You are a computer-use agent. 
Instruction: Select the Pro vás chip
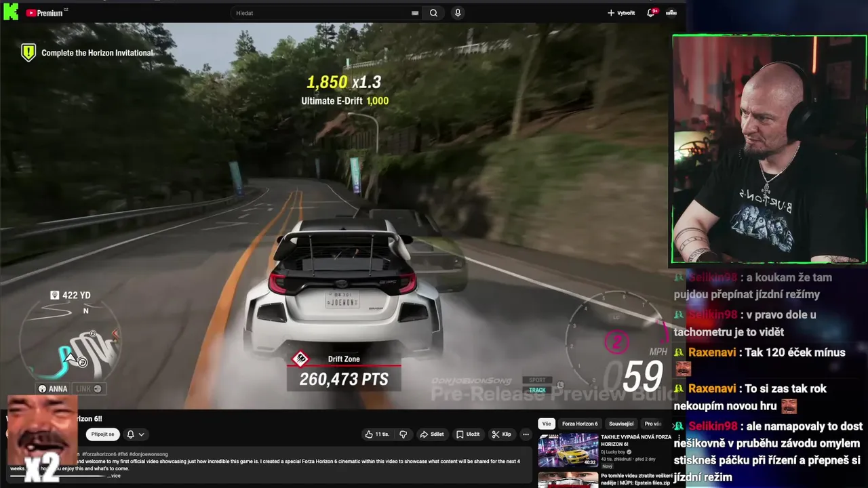tap(652, 424)
